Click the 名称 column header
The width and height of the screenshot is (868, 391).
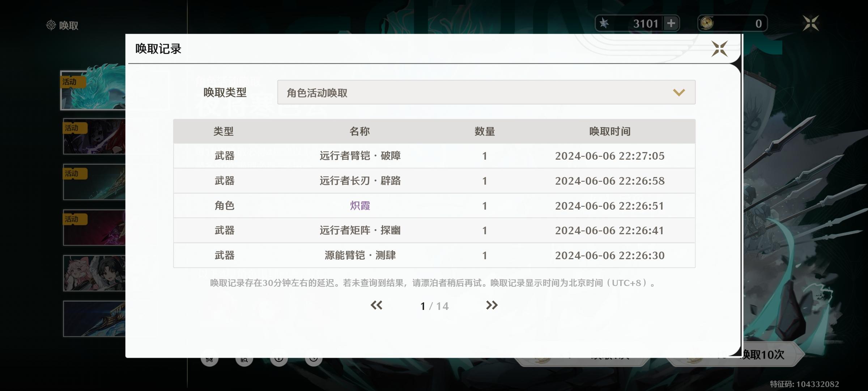pyautogui.click(x=360, y=131)
